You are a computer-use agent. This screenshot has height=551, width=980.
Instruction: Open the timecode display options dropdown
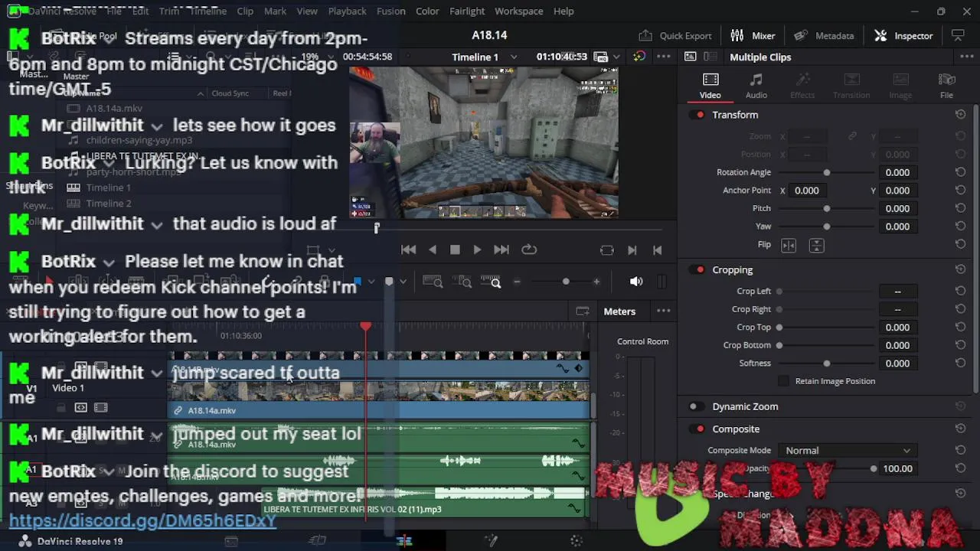[x=616, y=57]
